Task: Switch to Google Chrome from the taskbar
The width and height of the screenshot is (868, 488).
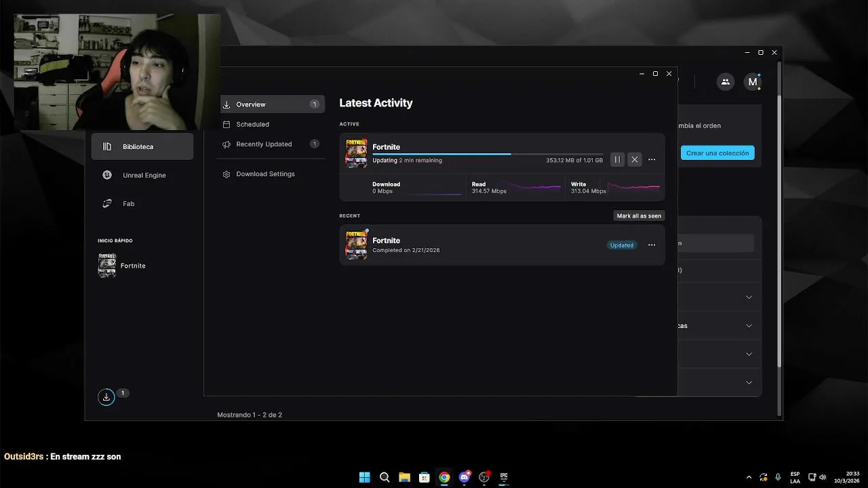Action: [444, 477]
